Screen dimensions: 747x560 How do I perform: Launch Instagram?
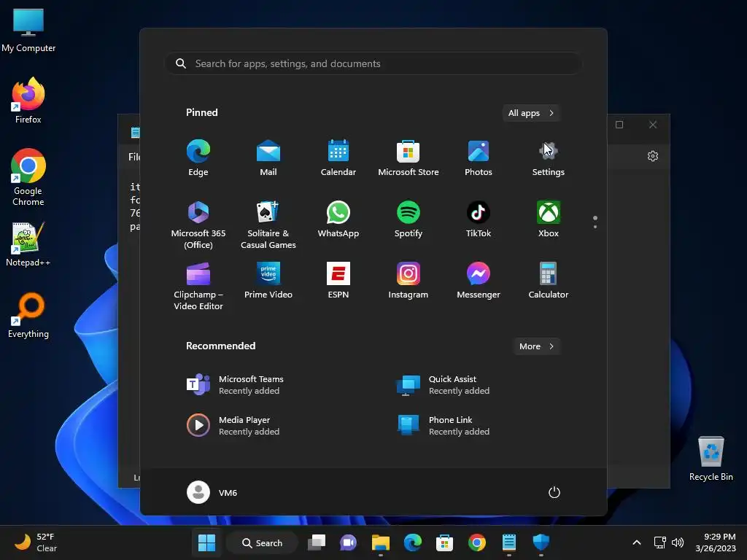coord(409,281)
